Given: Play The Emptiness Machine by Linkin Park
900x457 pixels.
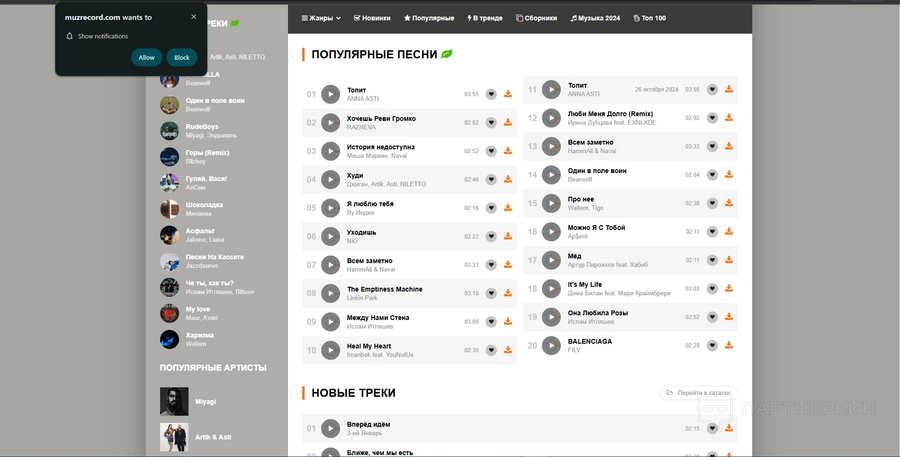Looking at the screenshot, I should tap(331, 293).
